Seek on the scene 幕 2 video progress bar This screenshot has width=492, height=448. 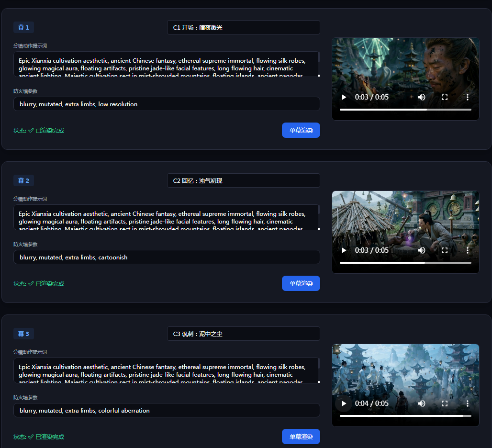(405, 263)
